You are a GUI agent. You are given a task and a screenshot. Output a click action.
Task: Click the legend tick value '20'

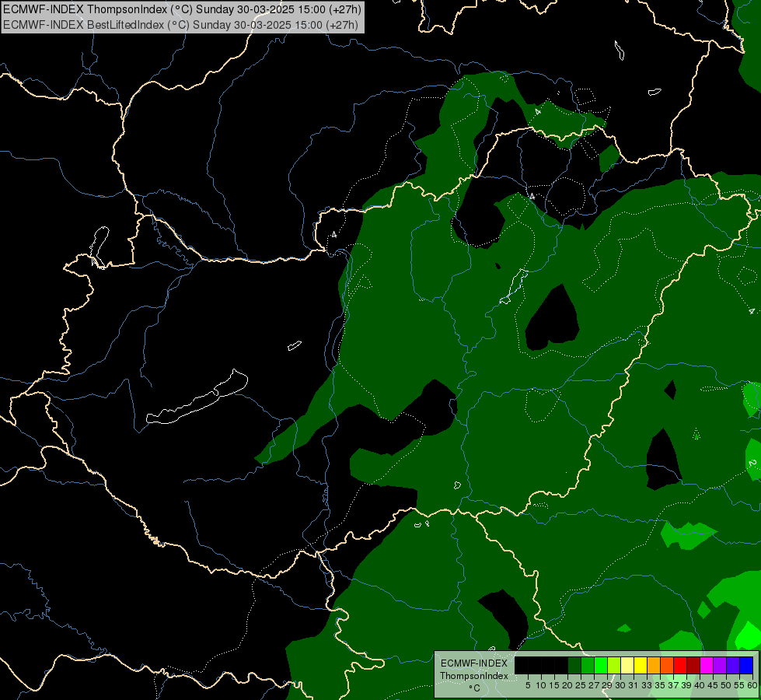click(x=567, y=685)
